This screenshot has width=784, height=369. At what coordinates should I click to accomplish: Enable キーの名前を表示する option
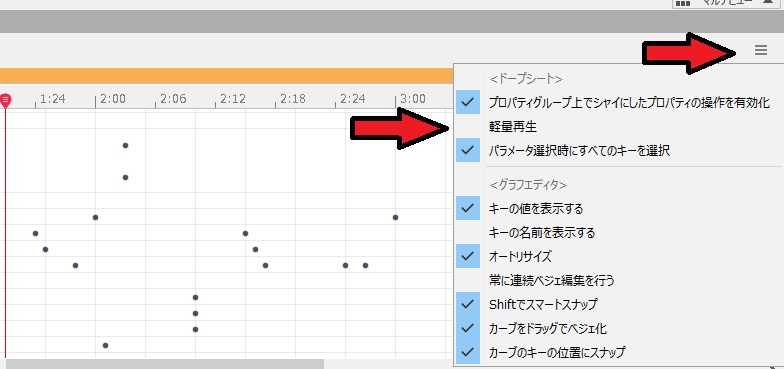click(618, 232)
